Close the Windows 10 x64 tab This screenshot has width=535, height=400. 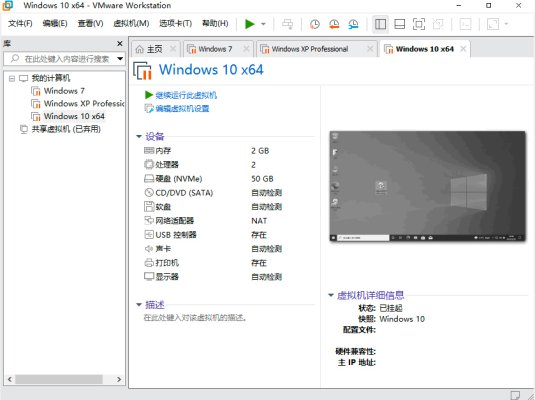(x=463, y=49)
